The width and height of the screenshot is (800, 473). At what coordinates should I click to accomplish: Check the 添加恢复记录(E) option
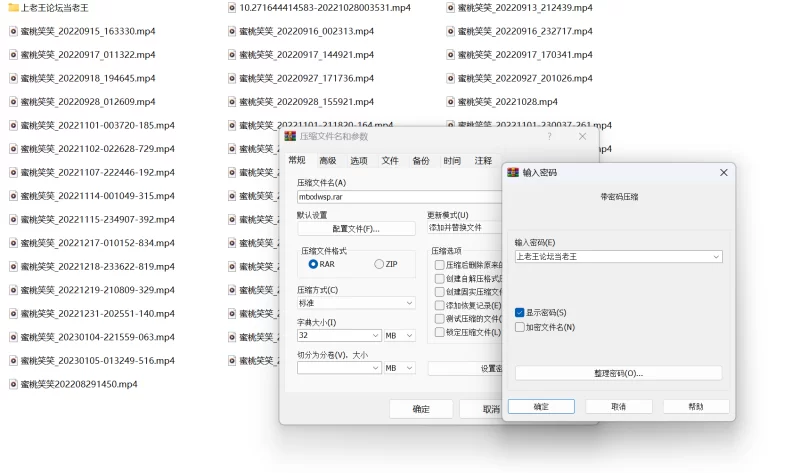point(439,305)
